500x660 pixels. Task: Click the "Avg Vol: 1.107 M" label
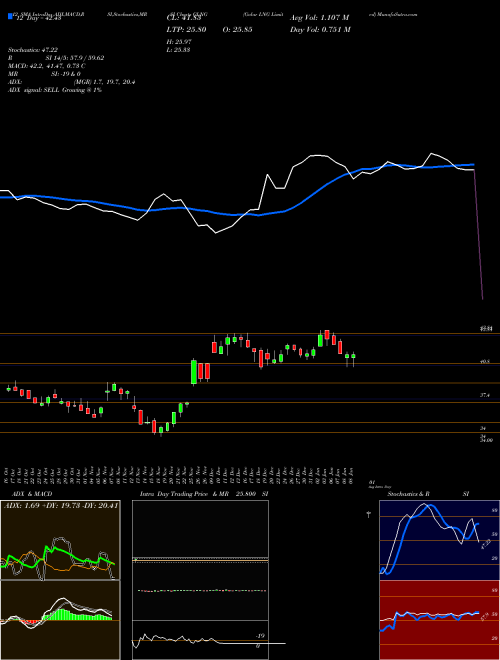click(x=320, y=18)
